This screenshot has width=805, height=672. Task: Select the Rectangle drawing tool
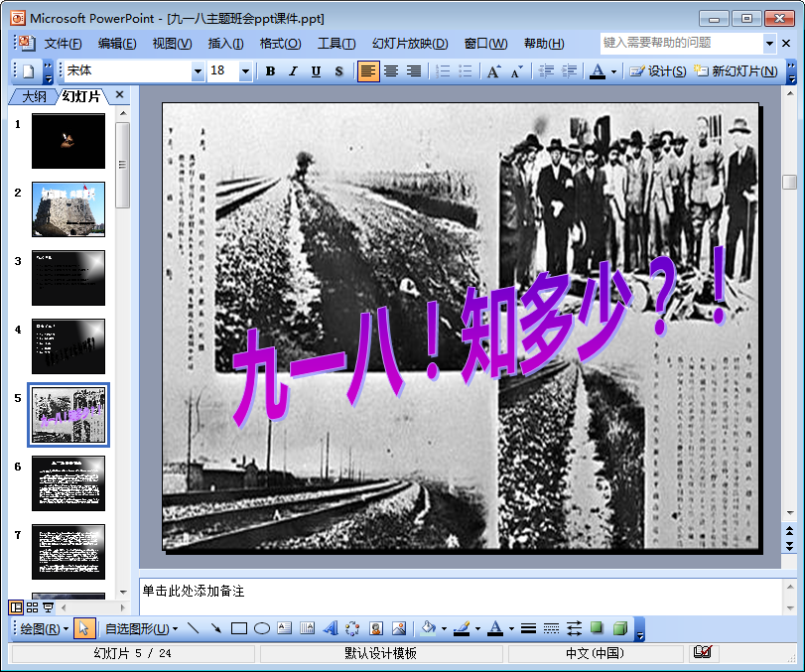(x=239, y=628)
